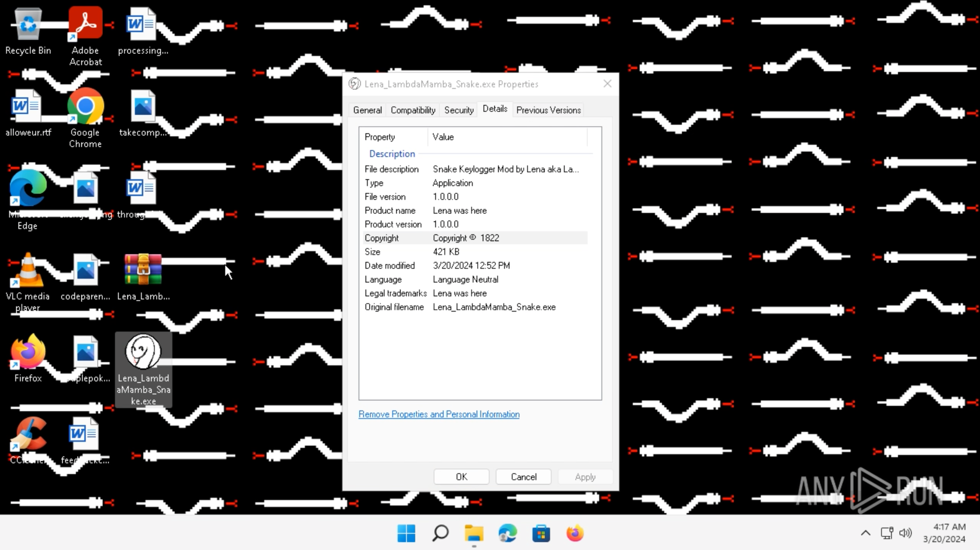
Task: Switch to the Compatibility tab
Action: point(412,110)
